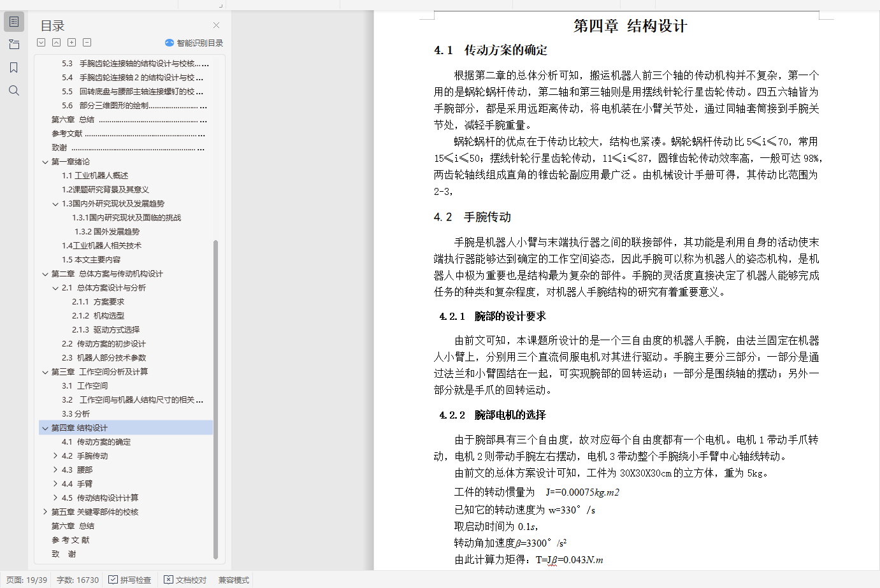The height and width of the screenshot is (588, 880).
Task: Collapse the 1.3国内外研究现状及发展趋势 node
Action: (x=55, y=204)
